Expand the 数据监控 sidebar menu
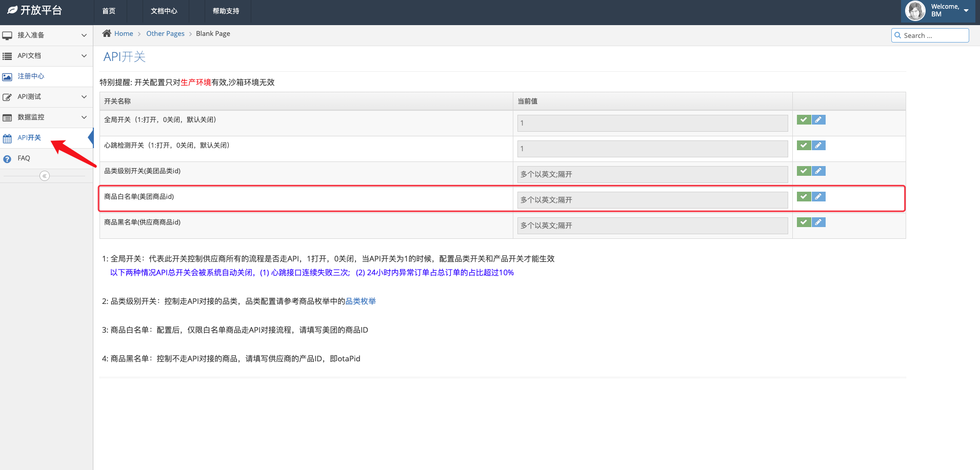Image resolution: width=980 pixels, height=470 pixels. [46, 117]
